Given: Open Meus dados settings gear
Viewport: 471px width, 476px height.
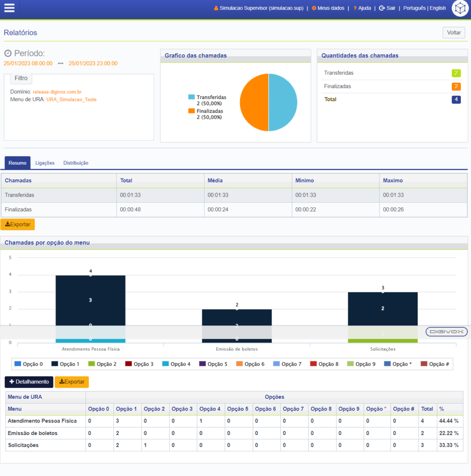Looking at the screenshot, I should coord(314,8).
